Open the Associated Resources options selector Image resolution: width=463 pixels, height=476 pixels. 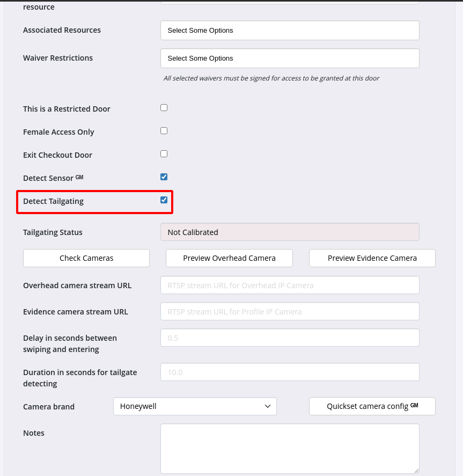coord(290,31)
